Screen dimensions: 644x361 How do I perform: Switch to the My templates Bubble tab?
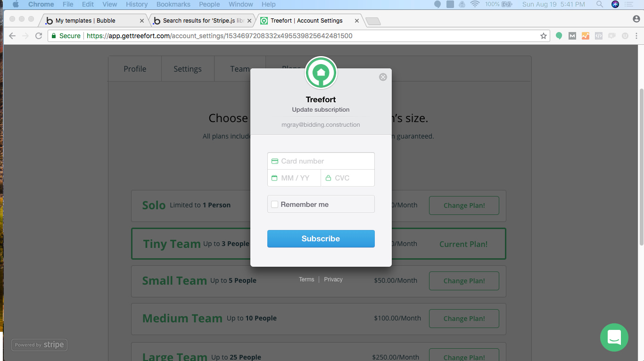pos(94,21)
